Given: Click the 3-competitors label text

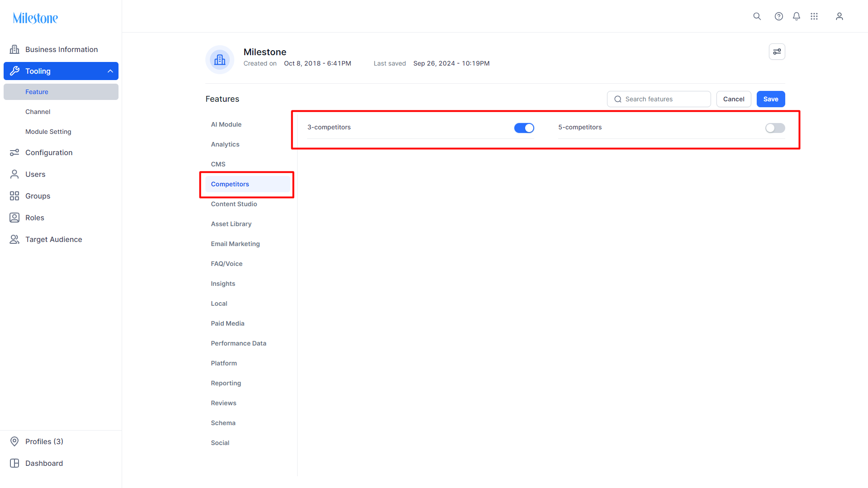Looking at the screenshot, I should (329, 127).
